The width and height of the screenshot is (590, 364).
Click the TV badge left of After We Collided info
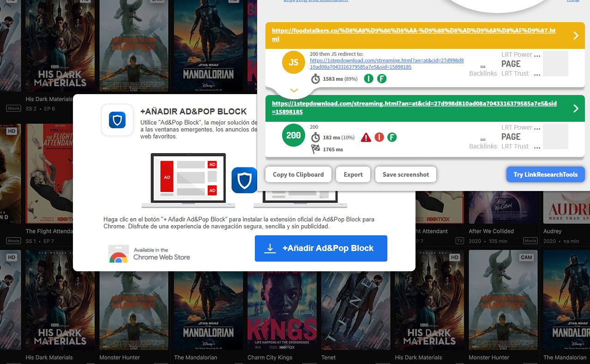coord(460,241)
